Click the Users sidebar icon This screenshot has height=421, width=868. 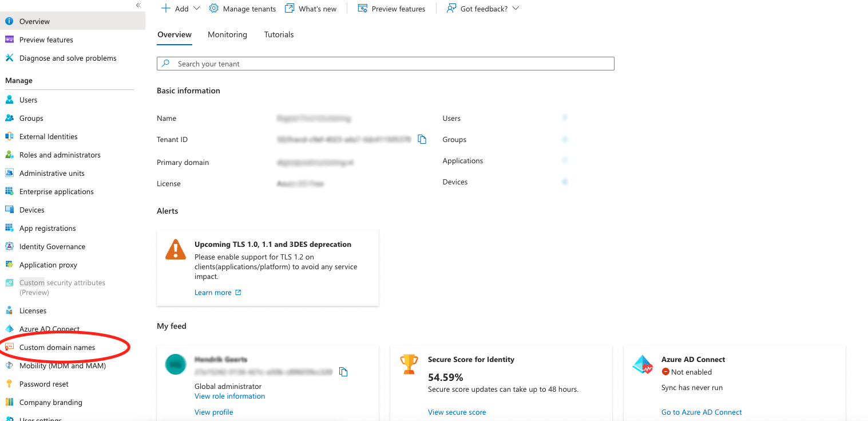(9, 100)
